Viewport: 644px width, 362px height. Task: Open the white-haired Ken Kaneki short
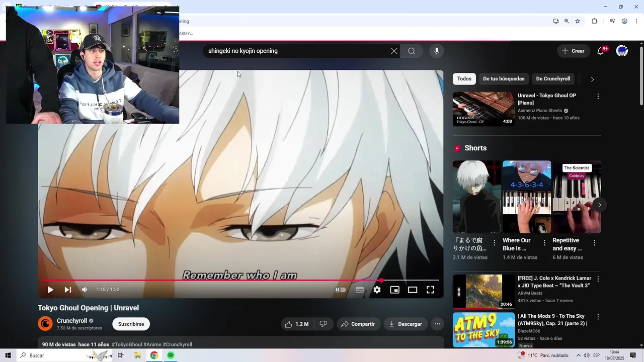(476, 197)
